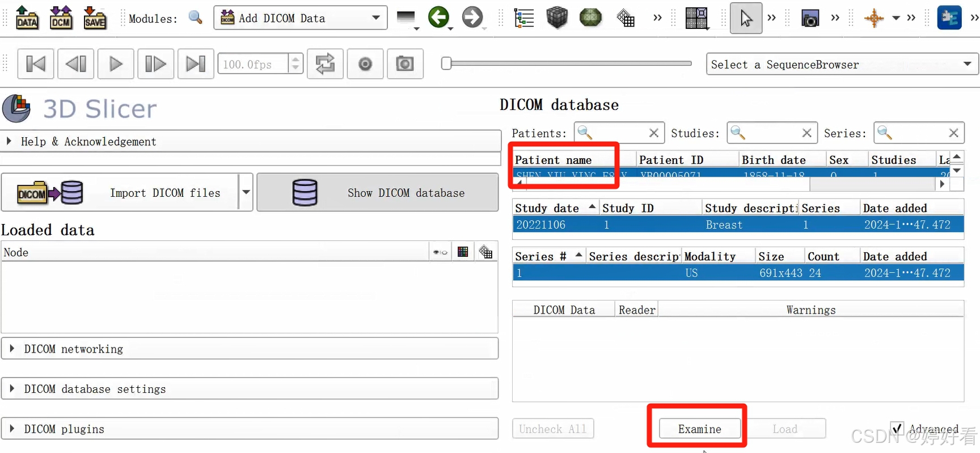Click the visibility eye column header icon

click(x=440, y=252)
